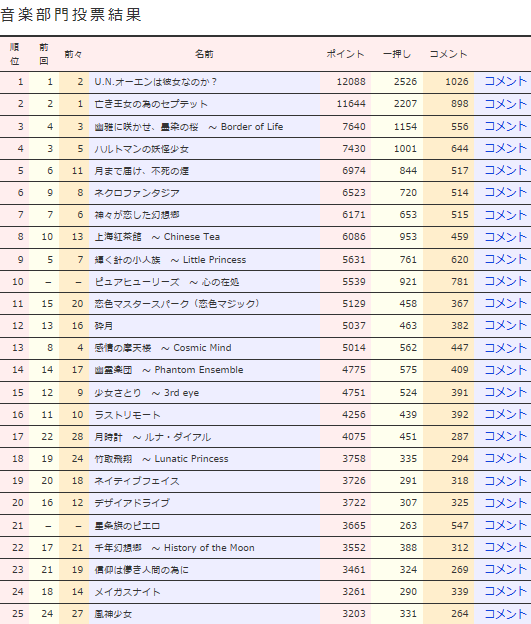The image size is (531, 624).
Task: Open the コメント link in the Chinese Tea row
Action: point(506,237)
